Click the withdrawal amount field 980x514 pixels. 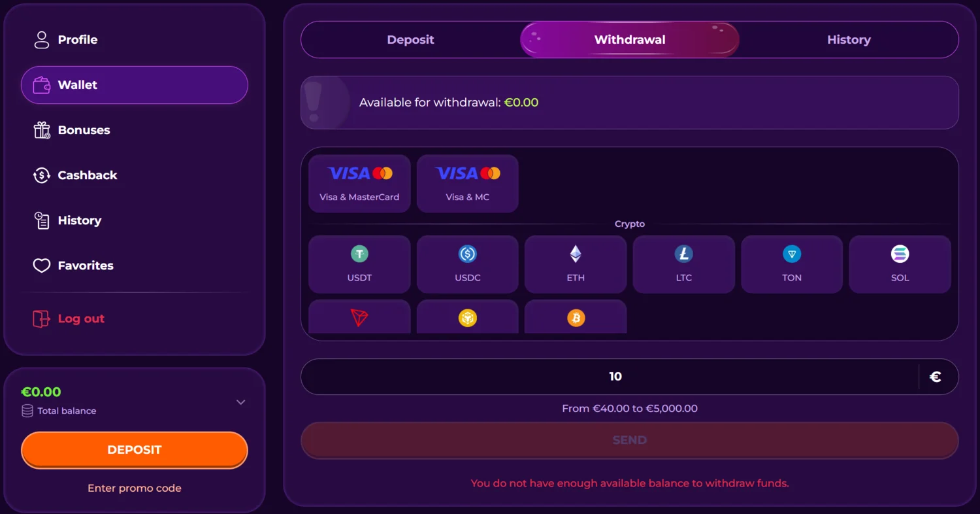[x=614, y=376]
